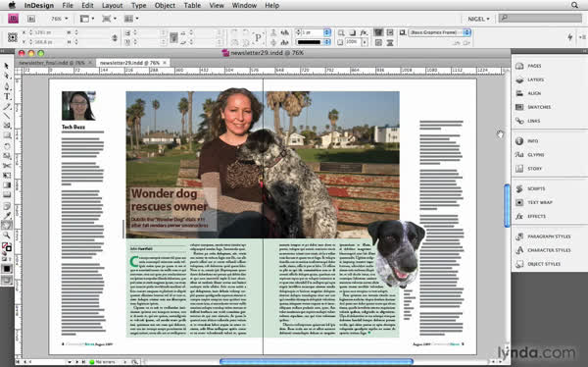Click the help search field
This screenshot has height=367, width=588.
[x=540, y=18]
